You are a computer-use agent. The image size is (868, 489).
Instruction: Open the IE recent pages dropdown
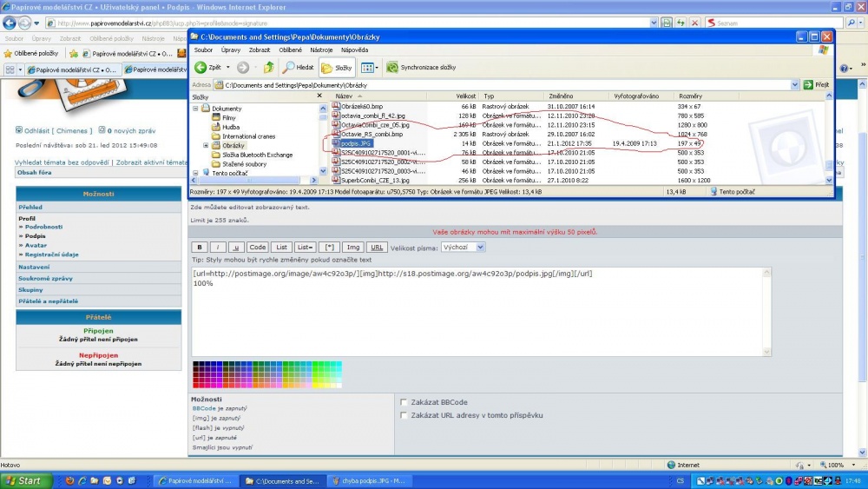click(36, 23)
